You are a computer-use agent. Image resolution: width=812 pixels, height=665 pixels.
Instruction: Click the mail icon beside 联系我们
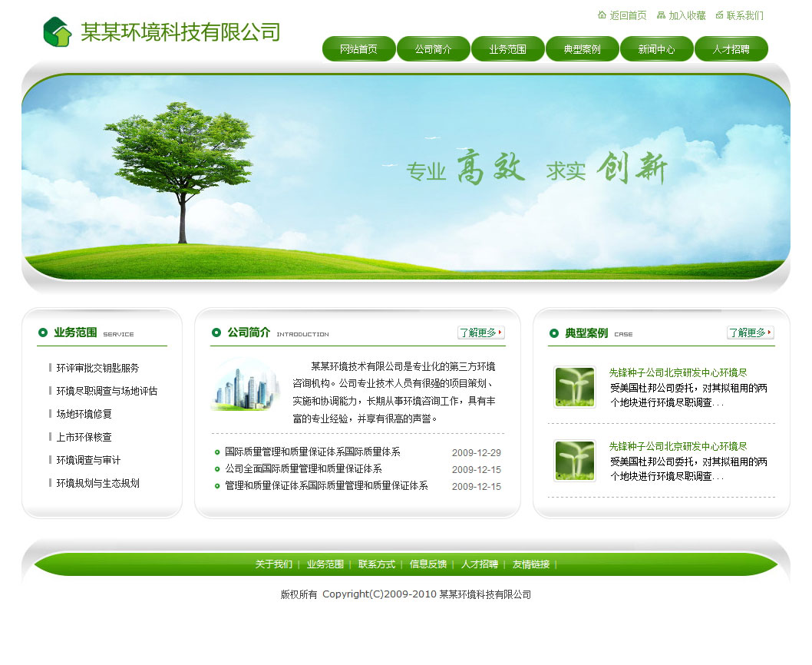pos(719,15)
